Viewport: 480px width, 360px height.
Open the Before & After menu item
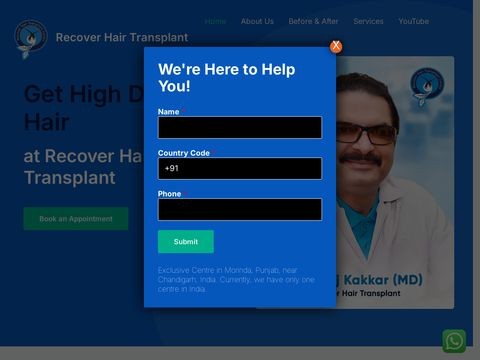click(313, 21)
